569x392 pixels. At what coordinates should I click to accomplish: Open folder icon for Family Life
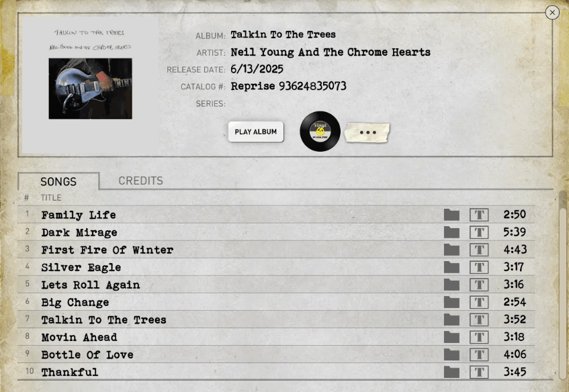point(451,215)
